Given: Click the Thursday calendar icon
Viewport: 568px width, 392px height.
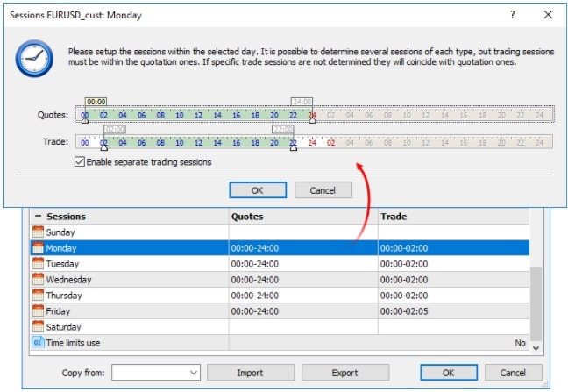Looking at the screenshot, I should 38,295.
